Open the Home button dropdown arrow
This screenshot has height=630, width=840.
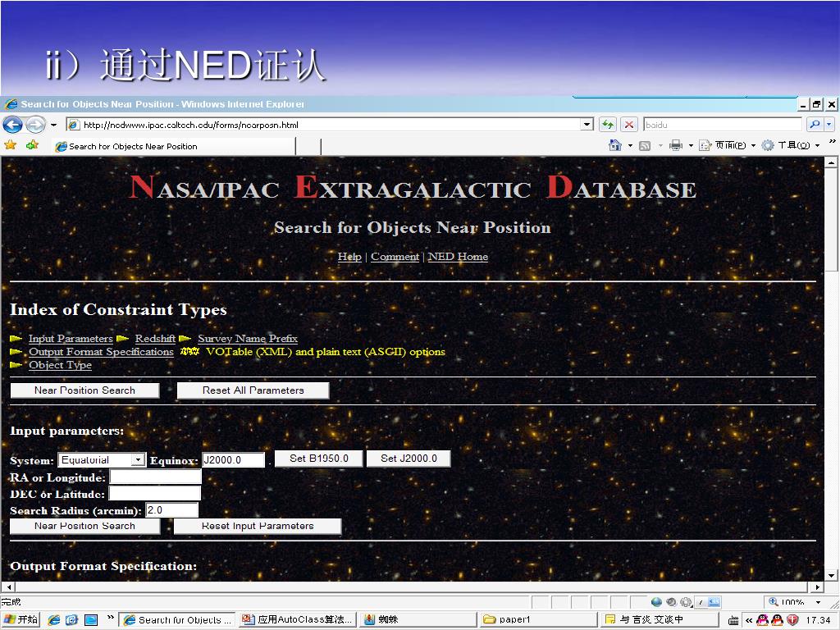coord(630,145)
